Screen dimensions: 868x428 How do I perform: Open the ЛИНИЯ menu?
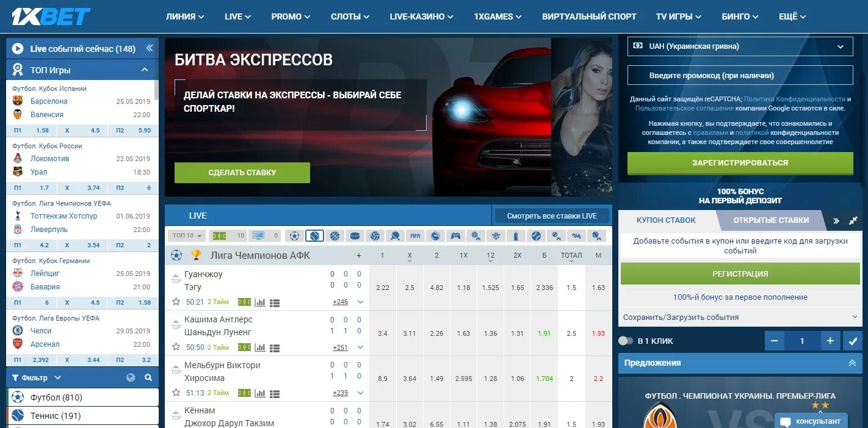[185, 16]
